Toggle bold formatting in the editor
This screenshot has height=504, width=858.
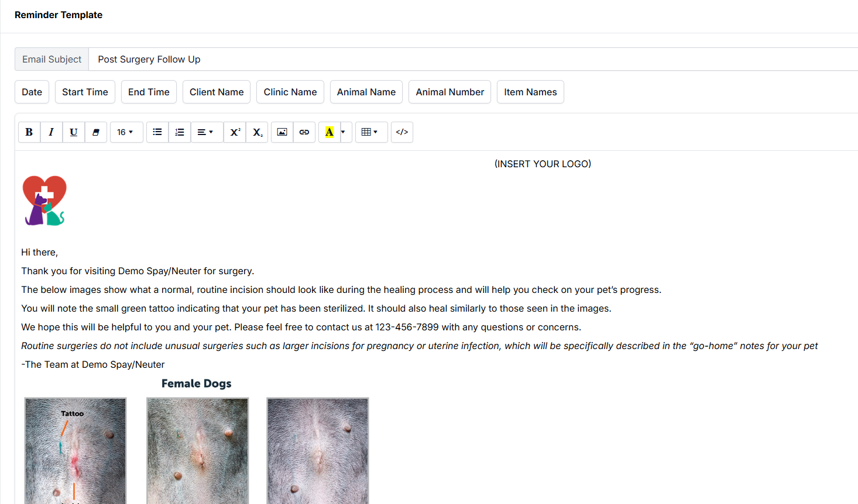pyautogui.click(x=29, y=132)
